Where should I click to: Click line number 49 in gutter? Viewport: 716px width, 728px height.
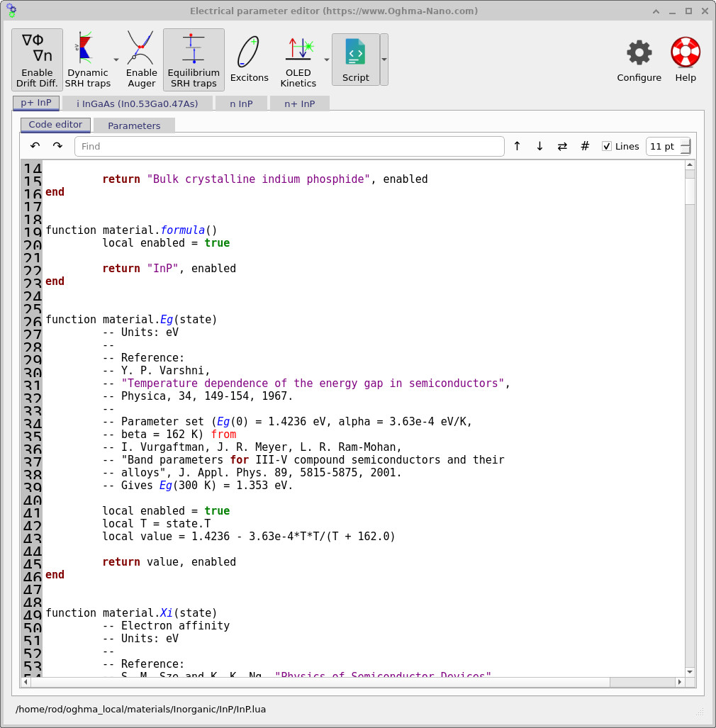(33, 615)
